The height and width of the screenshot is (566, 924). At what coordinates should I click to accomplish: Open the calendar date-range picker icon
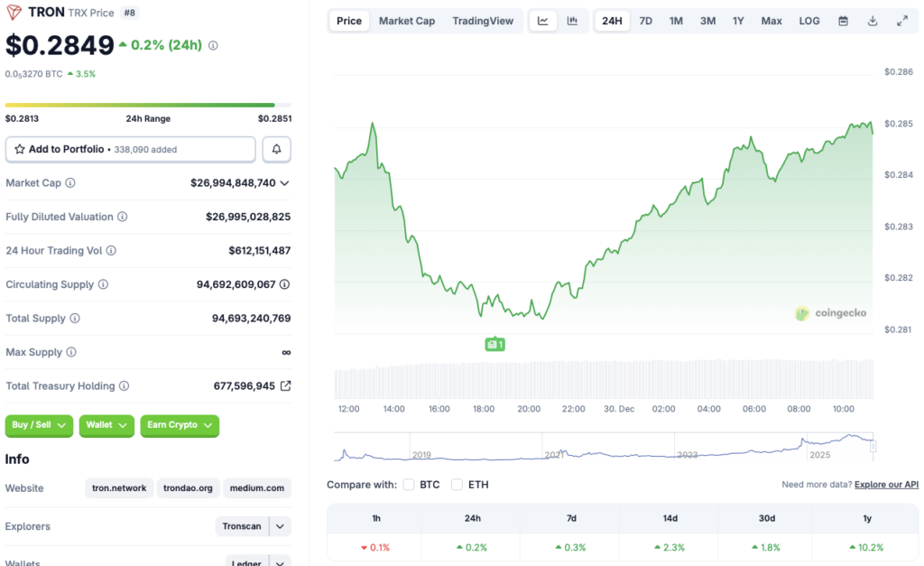[x=844, y=20]
